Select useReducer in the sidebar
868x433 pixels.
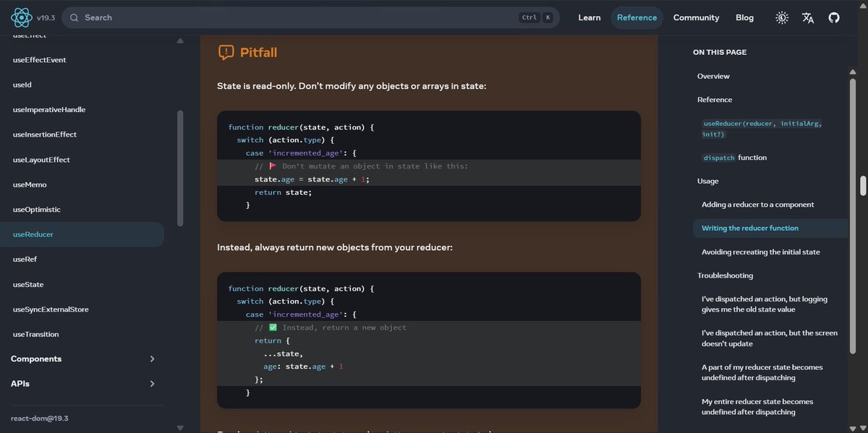[82, 234]
